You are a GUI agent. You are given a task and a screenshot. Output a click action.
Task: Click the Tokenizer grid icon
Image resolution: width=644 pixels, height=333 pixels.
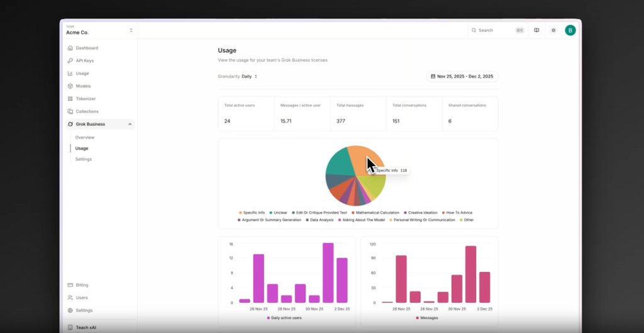point(70,99)
